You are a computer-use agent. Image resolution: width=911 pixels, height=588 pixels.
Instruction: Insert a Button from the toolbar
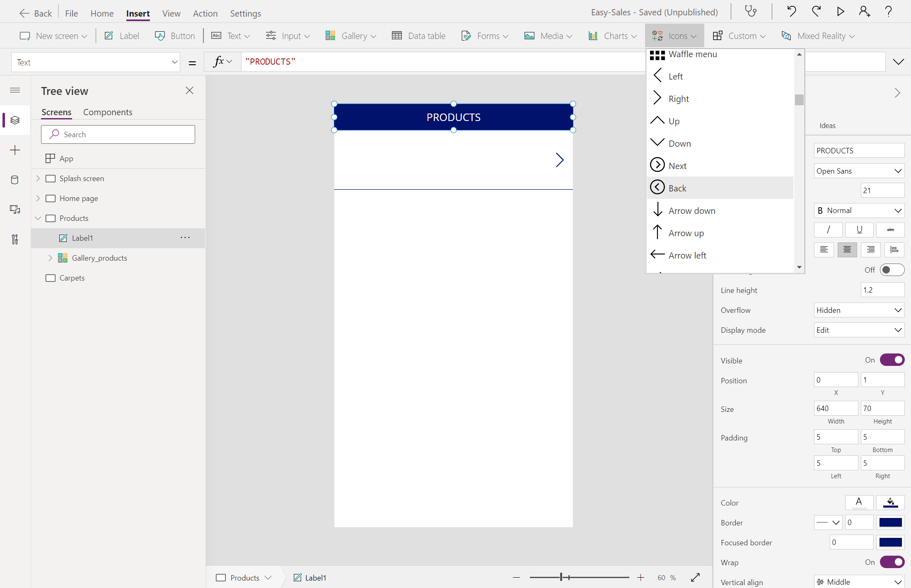(x=175, y=36)
